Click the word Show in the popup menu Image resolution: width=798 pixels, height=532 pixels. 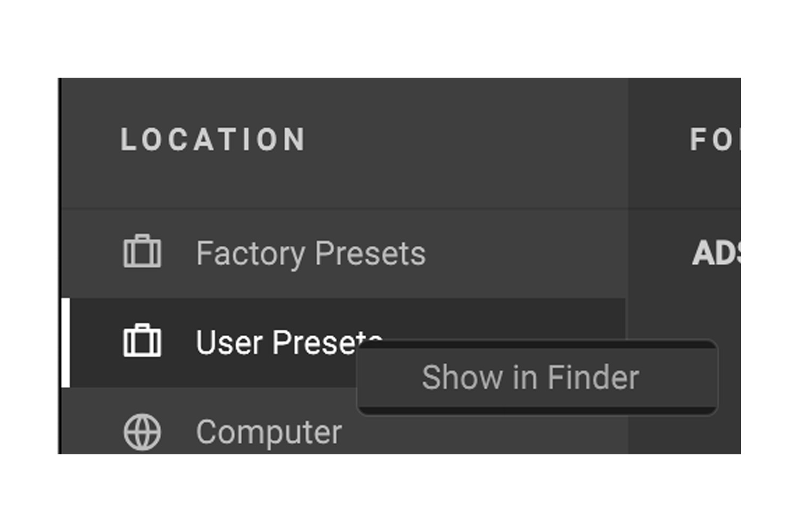tap(462, 378)
